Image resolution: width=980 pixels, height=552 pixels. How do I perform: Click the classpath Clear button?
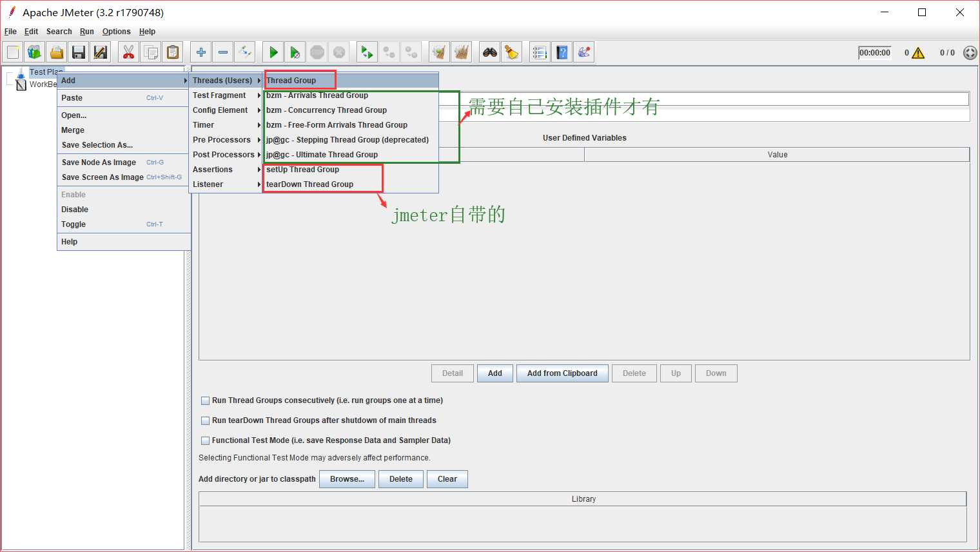447,479
